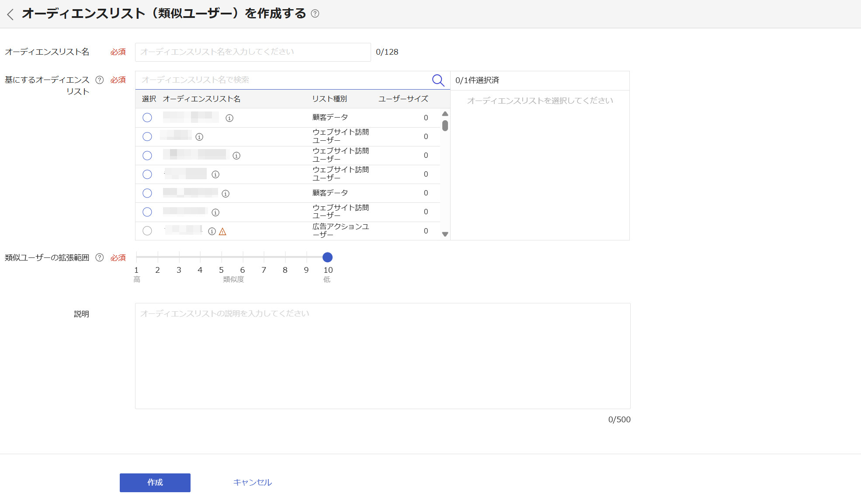Focus the オーディエンスリスト名 input field

pos(253,52)
